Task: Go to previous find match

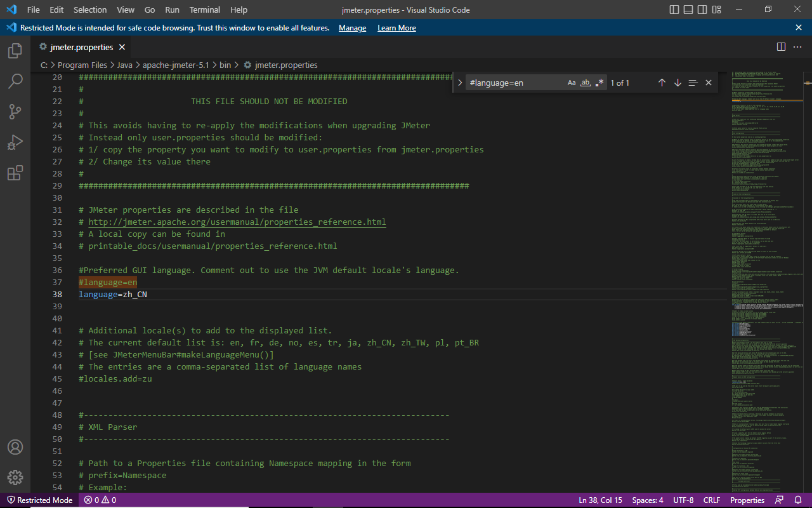Action: [662, 83]
